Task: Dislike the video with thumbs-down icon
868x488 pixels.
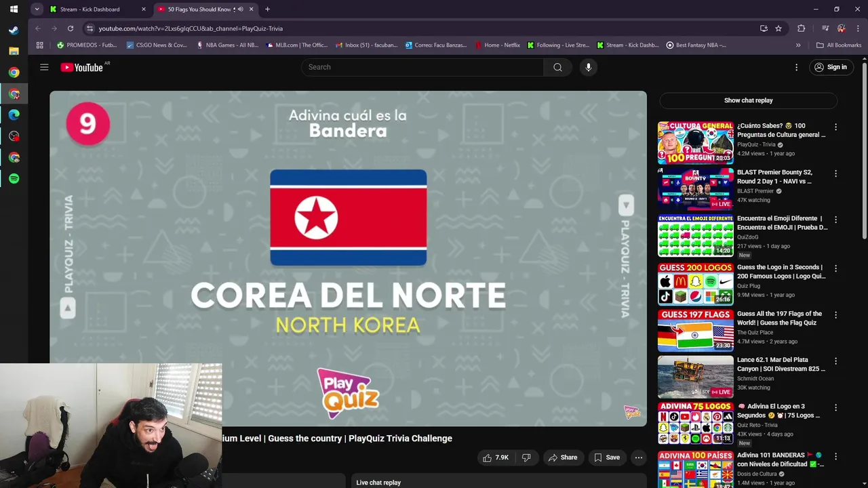Action: [526, 457]
